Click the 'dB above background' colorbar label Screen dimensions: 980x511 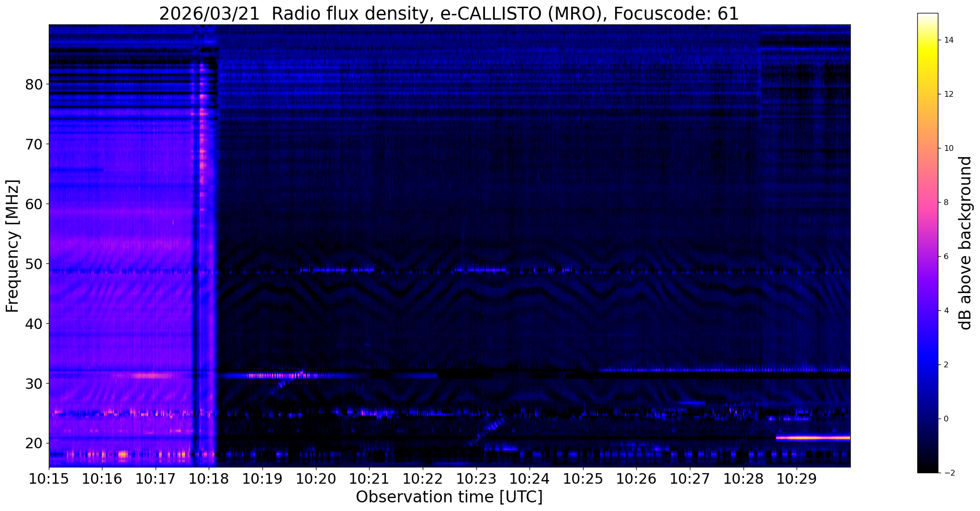pyautogui.click(x=966, y=243)
